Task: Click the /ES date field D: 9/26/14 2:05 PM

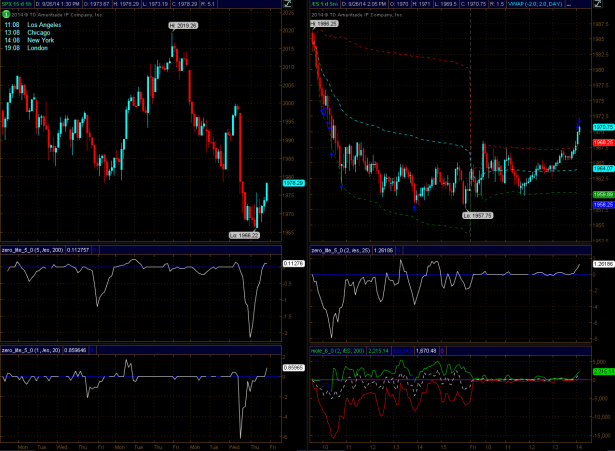Action: pos(364,4)
